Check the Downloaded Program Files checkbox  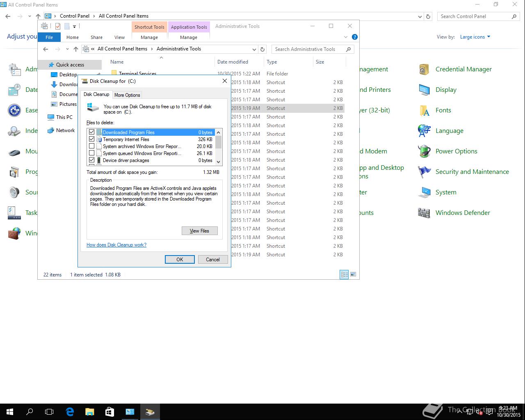tap(91, 132)
